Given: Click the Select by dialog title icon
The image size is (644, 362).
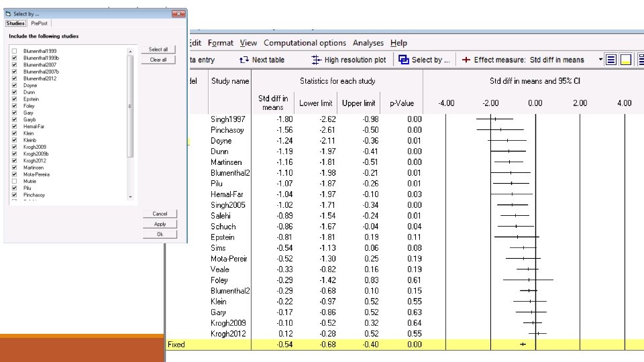Looking at the screenshot, I should (8, 13).
